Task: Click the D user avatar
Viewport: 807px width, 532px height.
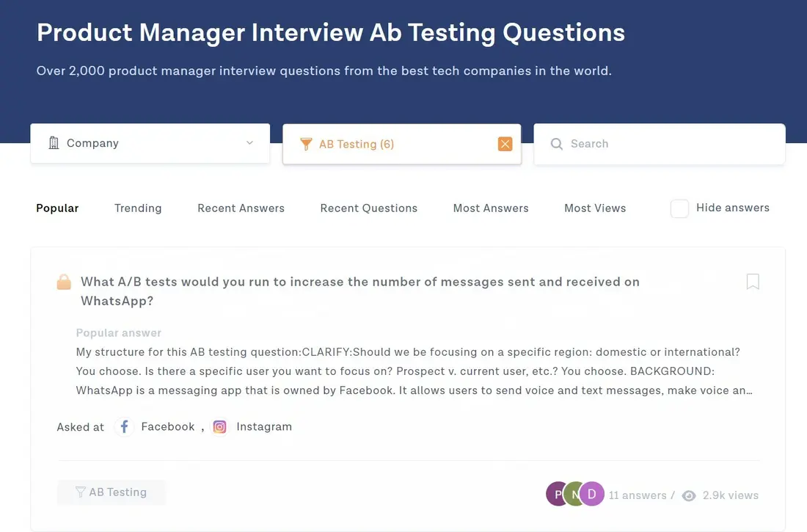Action: 592,495
